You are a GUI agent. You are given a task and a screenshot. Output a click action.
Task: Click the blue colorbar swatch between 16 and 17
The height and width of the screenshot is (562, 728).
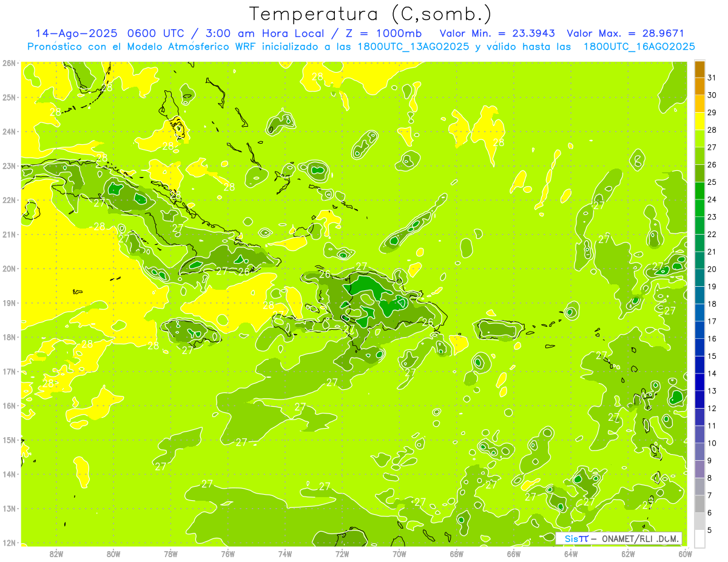[x=699, y=330]
